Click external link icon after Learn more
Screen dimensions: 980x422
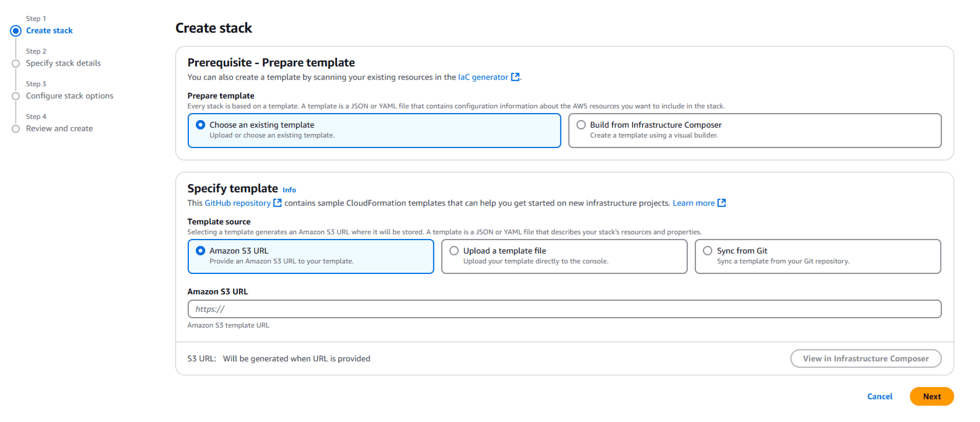[721, 203]
